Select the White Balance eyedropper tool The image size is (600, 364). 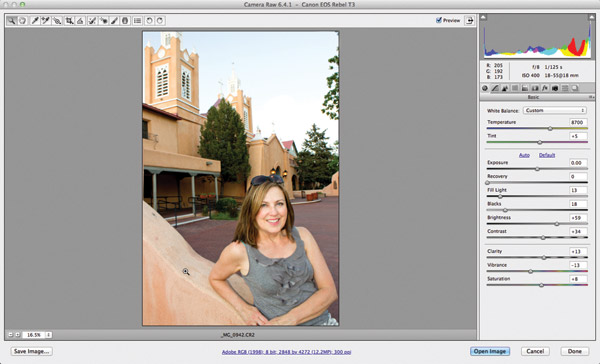click(x=34, y=21)
